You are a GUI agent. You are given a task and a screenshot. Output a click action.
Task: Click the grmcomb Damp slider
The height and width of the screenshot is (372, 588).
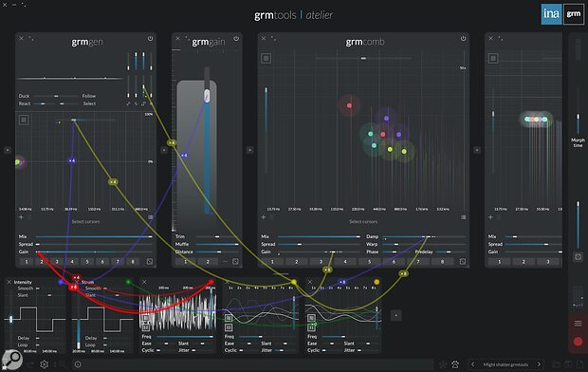click(x=424, y=237)
